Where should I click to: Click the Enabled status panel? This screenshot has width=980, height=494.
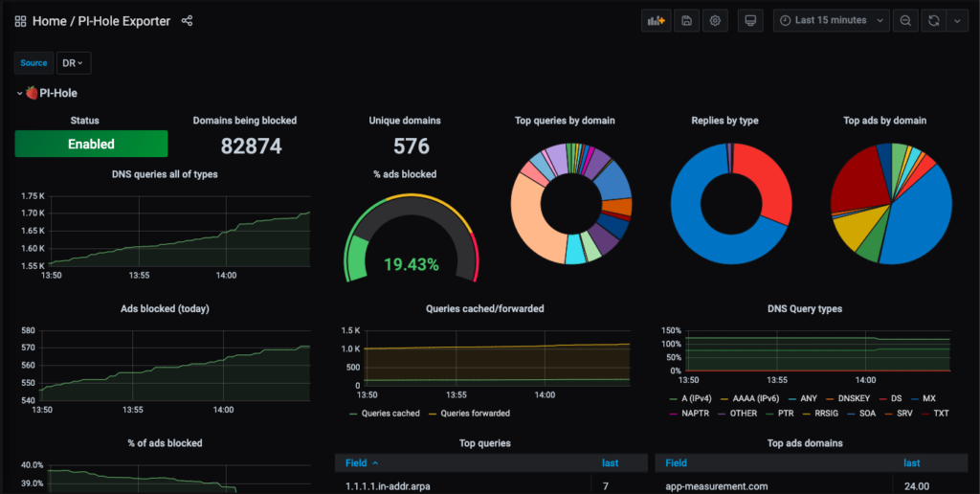[91, 144]
